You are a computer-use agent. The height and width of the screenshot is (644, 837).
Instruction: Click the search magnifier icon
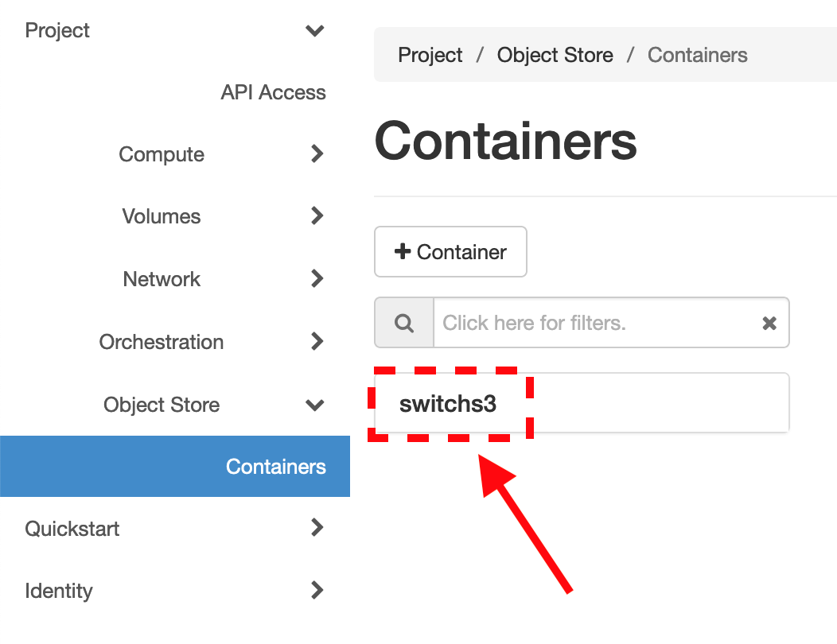tap(404, 323)
